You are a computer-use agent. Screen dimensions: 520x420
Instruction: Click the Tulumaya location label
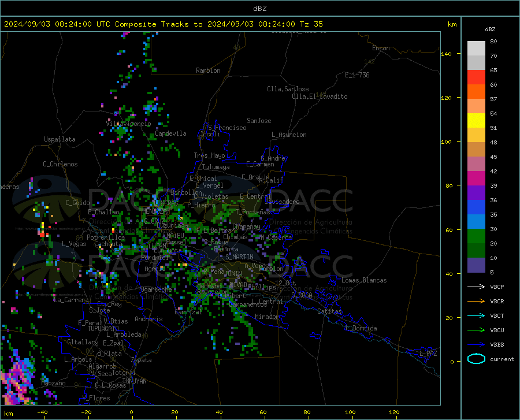coord(216,167)
